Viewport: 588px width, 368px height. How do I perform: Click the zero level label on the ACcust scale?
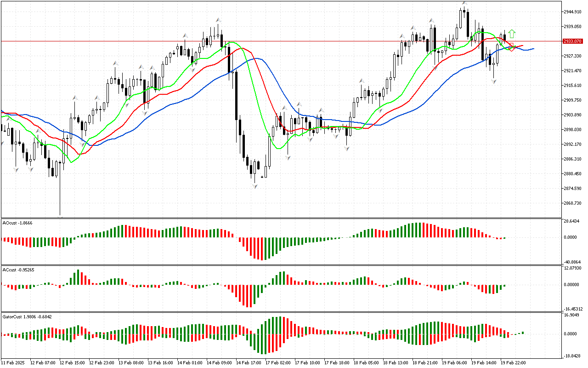click(x=572, y=284)
